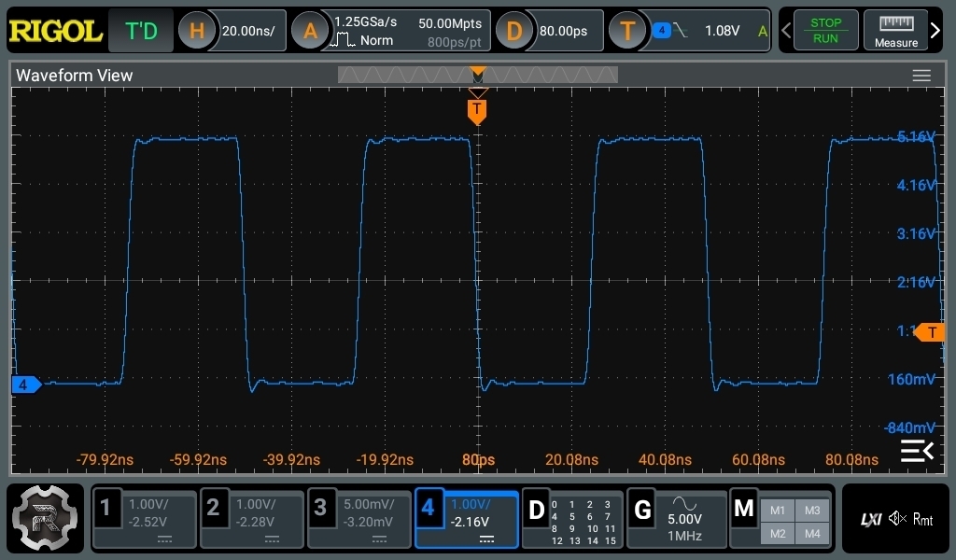Open the Waveform View hamburger menu
The height and width of the screenshot is (560, 956).
[x=921, y=76]
